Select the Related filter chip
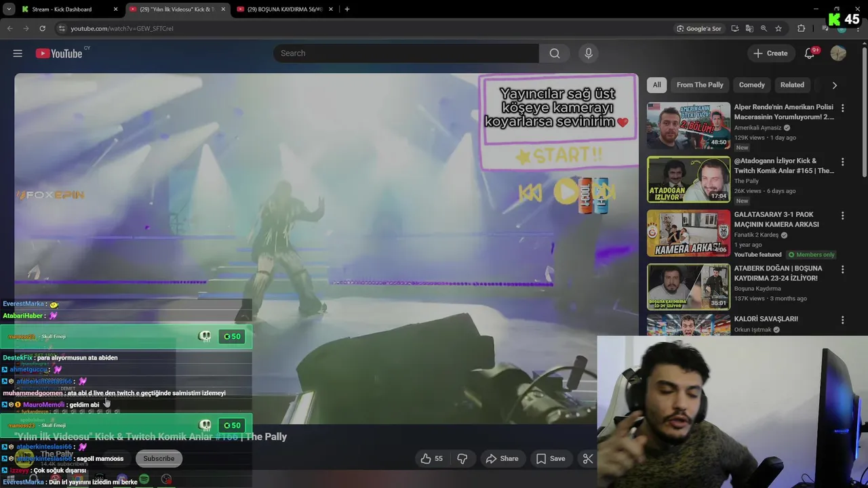The image size is (868, 488). click(x=792, y=85)
